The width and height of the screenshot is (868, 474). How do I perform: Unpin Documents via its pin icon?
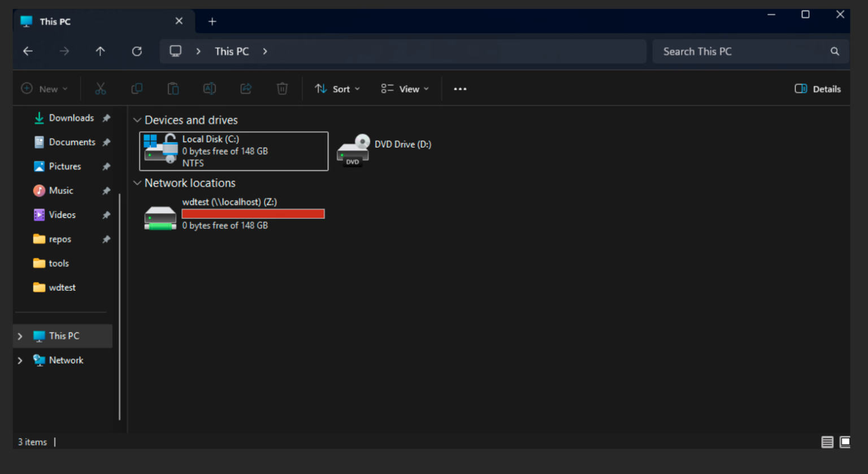[x=106, y=143]
